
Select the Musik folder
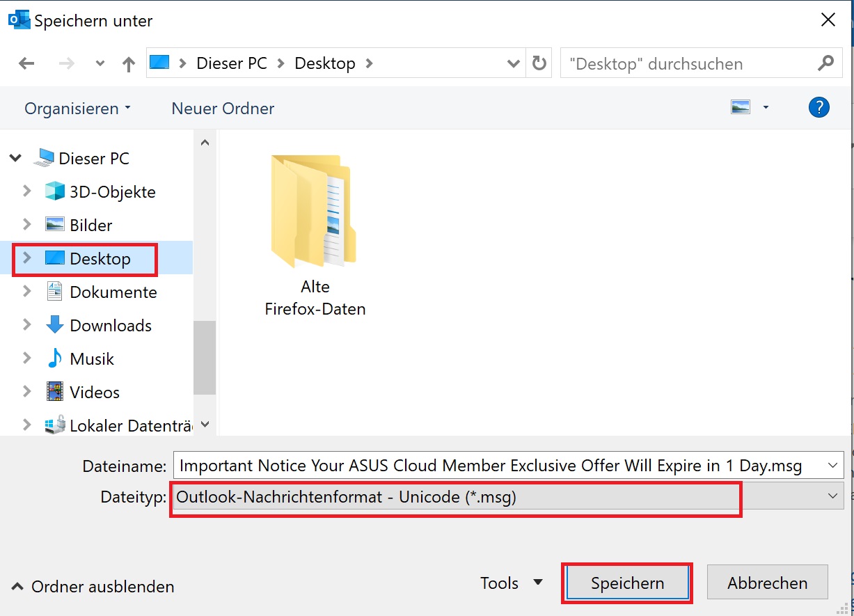92,359
